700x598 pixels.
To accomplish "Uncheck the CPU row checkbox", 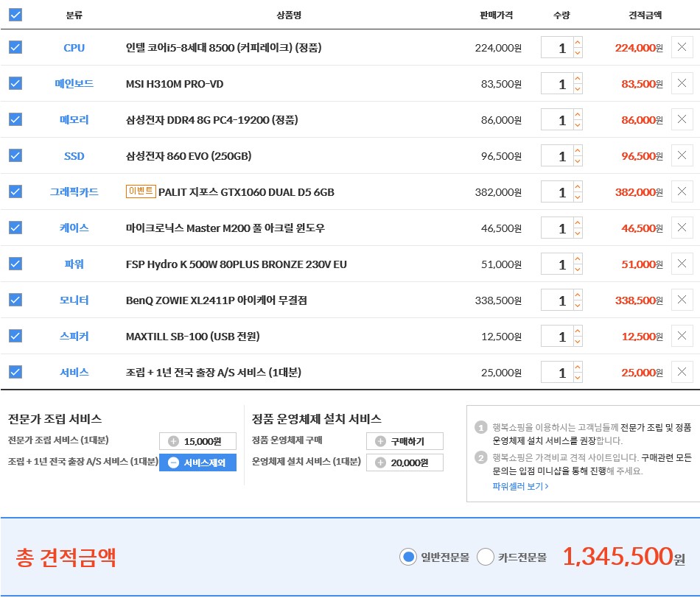I will click(x=15, y=47).
